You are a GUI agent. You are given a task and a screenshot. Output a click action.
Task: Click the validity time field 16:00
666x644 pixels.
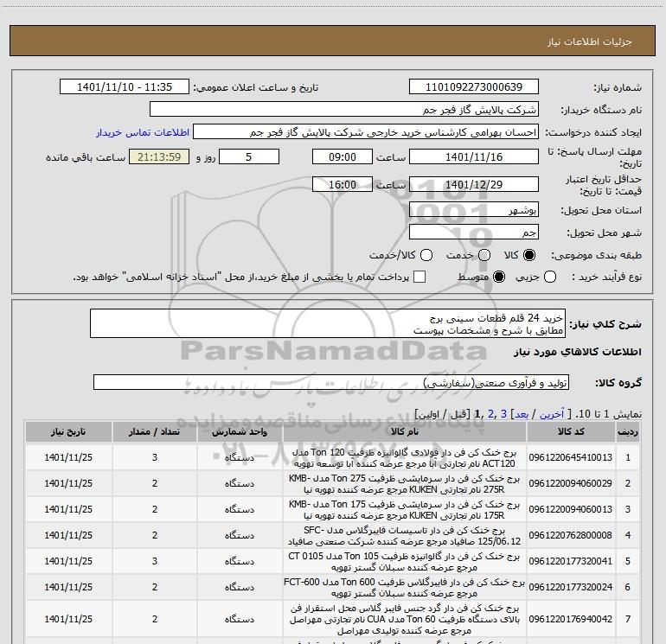click(x=343, y=184)
